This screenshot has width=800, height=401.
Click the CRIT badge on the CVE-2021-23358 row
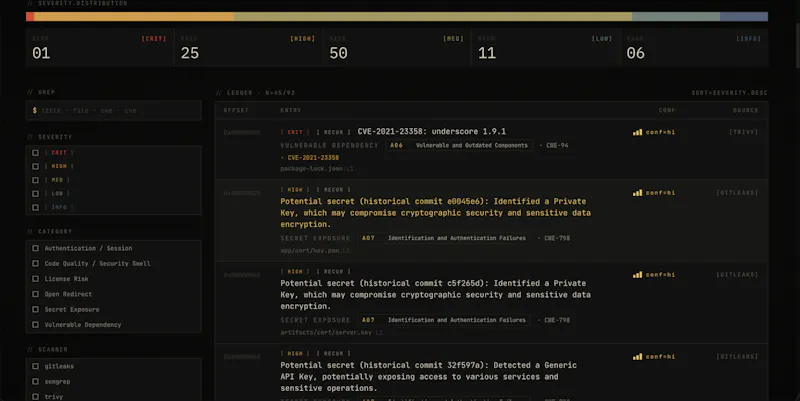click(295, 132)
